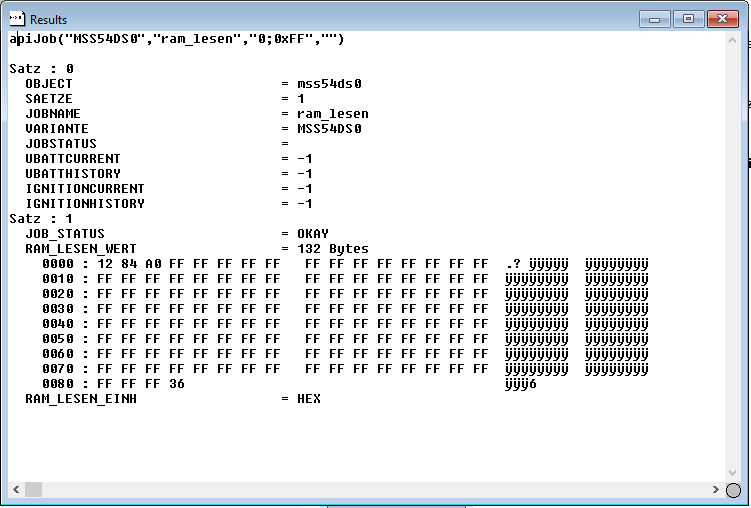This screenshot has width=751, height=508.
Task: Click the HEX unit value
Action: [x=309, y=399]
